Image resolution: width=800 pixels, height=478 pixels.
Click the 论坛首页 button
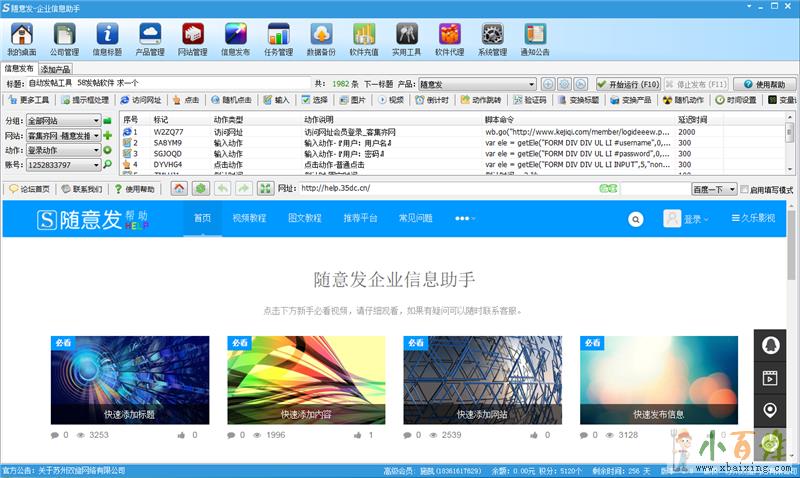(x=29, y=188)
